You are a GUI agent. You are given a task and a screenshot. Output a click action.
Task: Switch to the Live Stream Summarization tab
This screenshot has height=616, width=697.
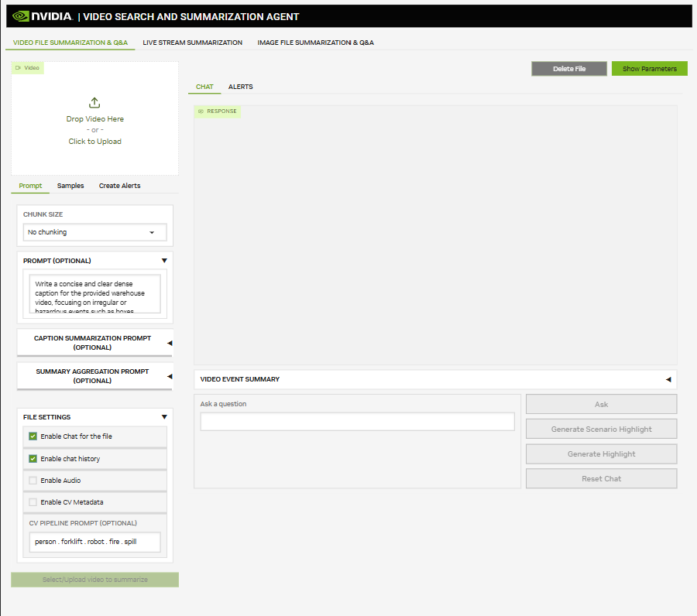coord(192,43)
